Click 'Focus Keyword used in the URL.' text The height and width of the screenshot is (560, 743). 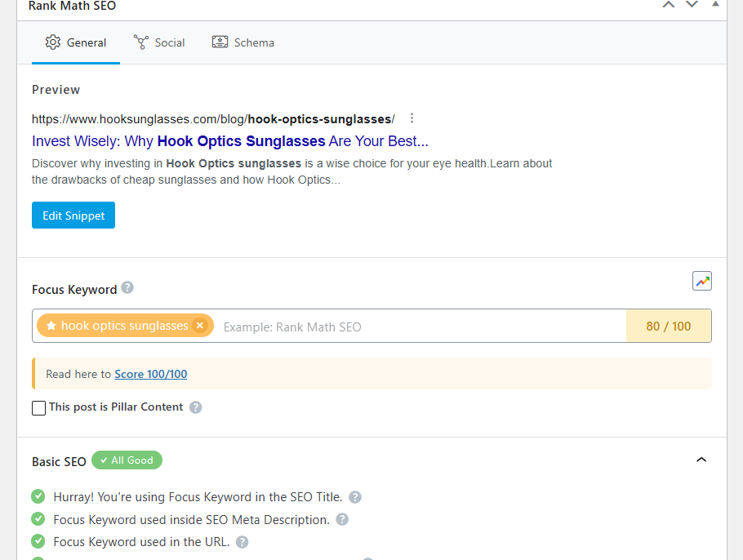(x=142, y=542)
